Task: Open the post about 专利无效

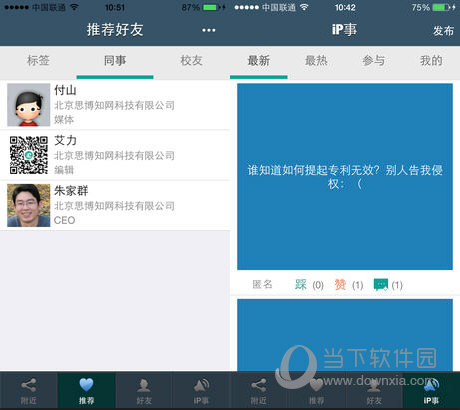Action: [345, 176]
